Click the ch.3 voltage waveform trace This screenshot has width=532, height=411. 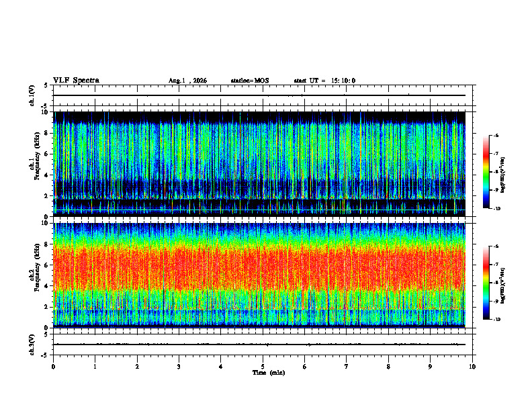pyautogui.click(x=259, y=345)
